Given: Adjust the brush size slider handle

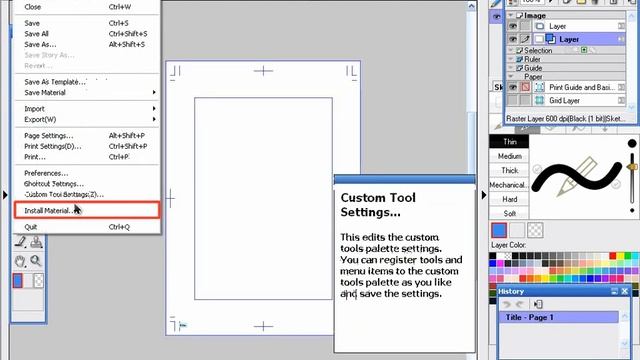Looking at the screenshot, I should pos(632,167).
